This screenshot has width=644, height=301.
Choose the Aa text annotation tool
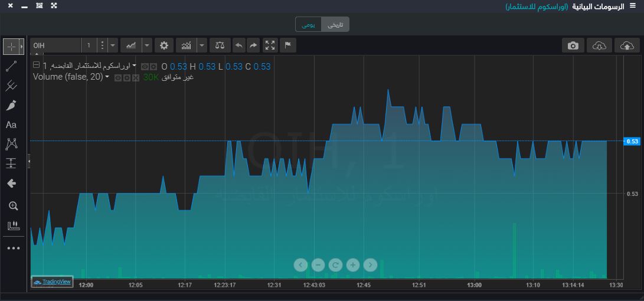point(11,125)
